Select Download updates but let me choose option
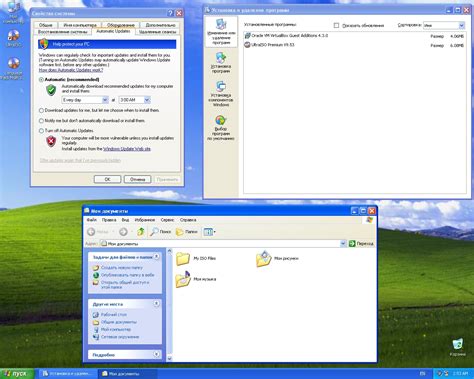Viewport: 474px width, 379px height. [x=41, y=110]
